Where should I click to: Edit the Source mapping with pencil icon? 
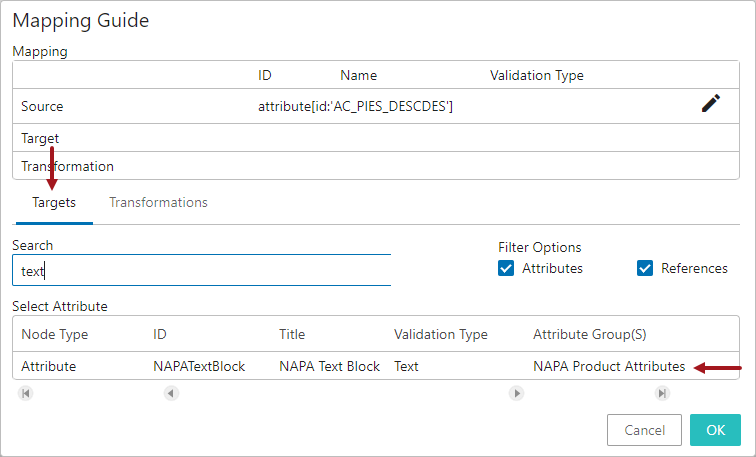click(711, 103)
